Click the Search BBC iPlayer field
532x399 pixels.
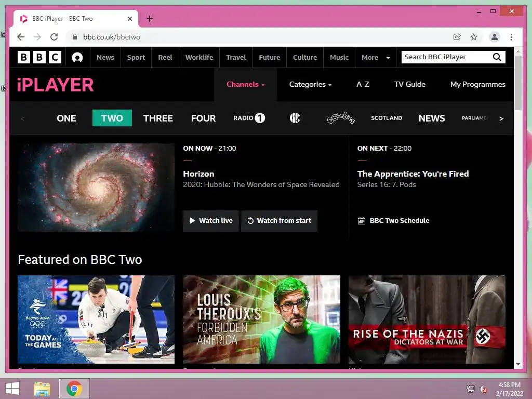[x=446, y=57]
